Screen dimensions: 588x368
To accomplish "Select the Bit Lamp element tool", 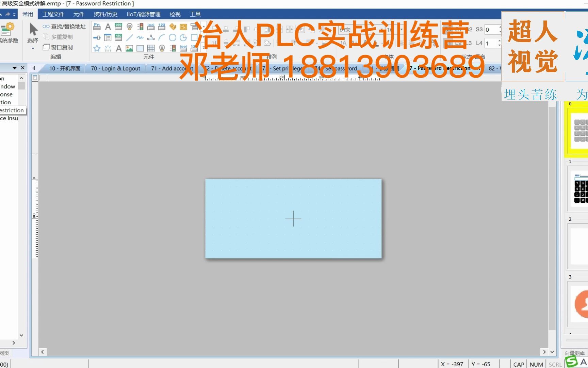I will 130,27.
